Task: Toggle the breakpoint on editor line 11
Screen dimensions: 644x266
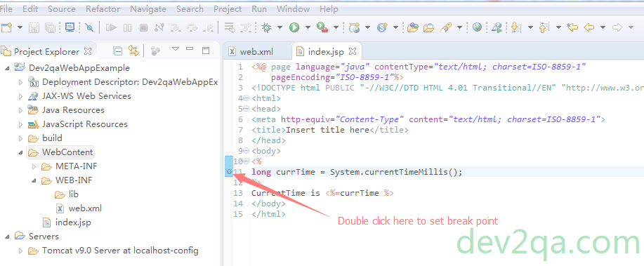Action: click(229, 172)
